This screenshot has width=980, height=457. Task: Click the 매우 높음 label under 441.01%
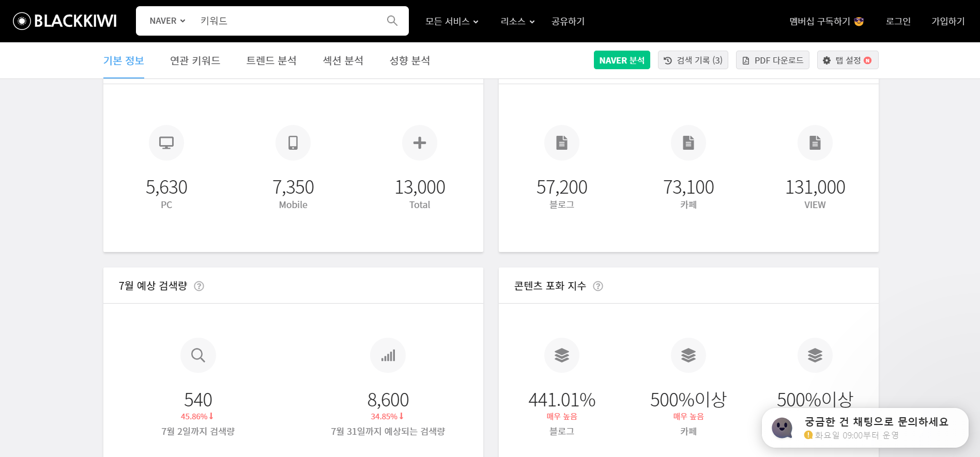562,416
